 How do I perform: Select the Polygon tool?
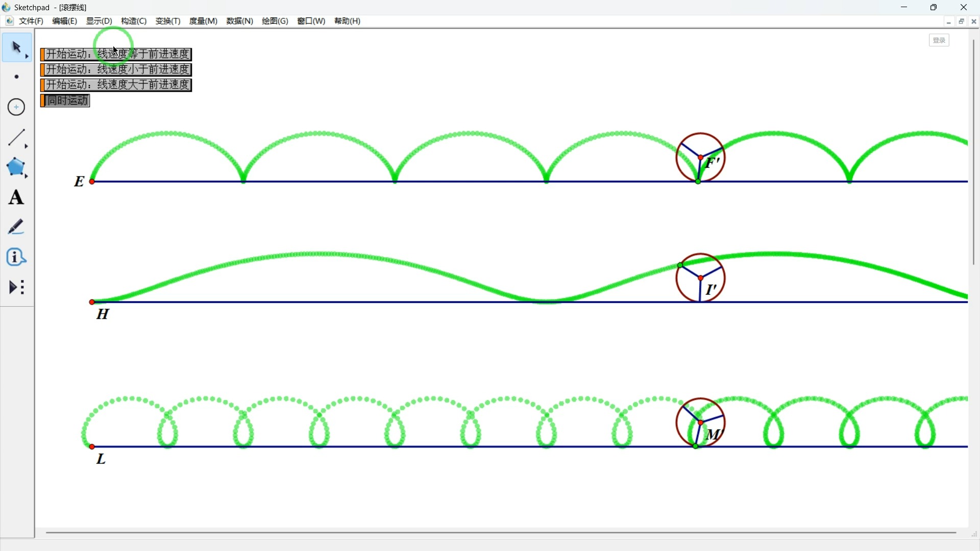(16, 167)
